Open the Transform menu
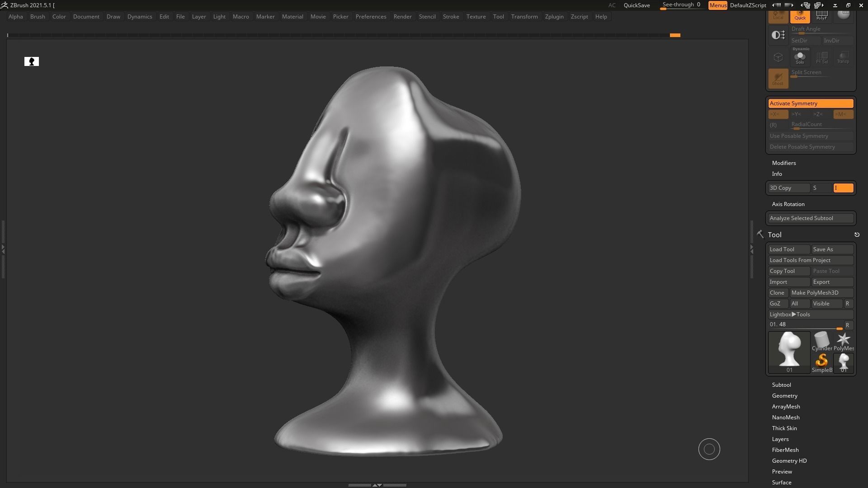 click(524, 17)
